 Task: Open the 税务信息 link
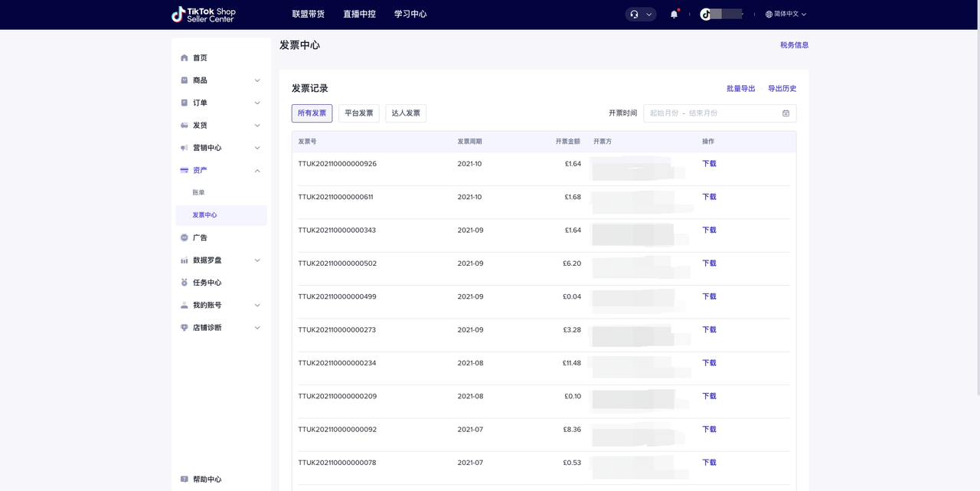click(x=794, y=45)
